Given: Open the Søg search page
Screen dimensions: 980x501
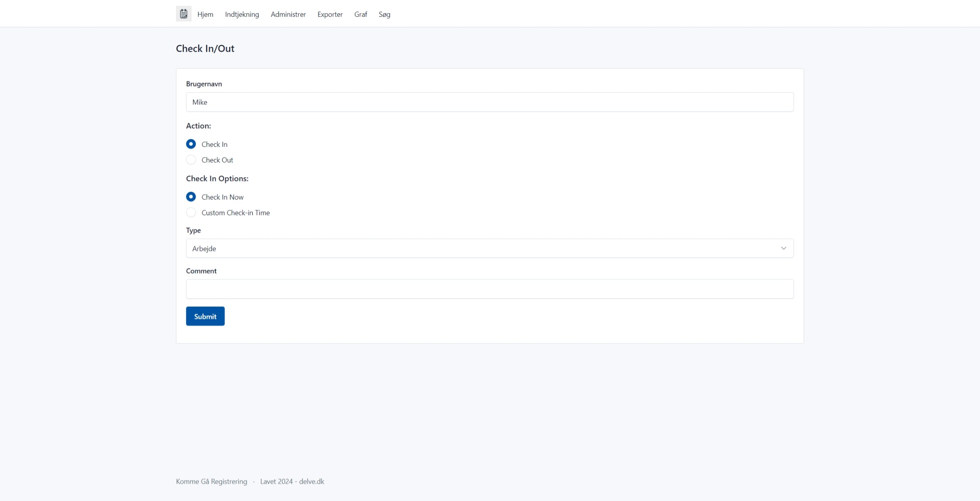Looking at the screenshot, I should tap(384, 14).
